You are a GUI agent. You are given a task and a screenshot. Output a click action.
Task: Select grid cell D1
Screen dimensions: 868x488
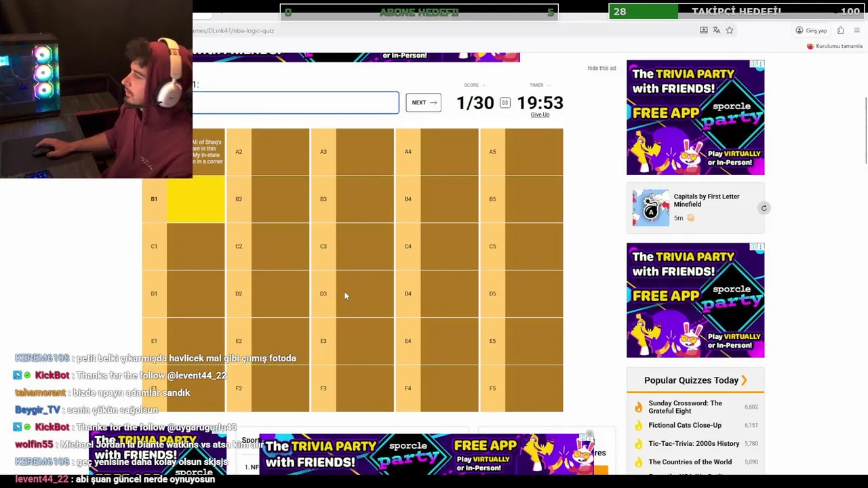point(183,294)
